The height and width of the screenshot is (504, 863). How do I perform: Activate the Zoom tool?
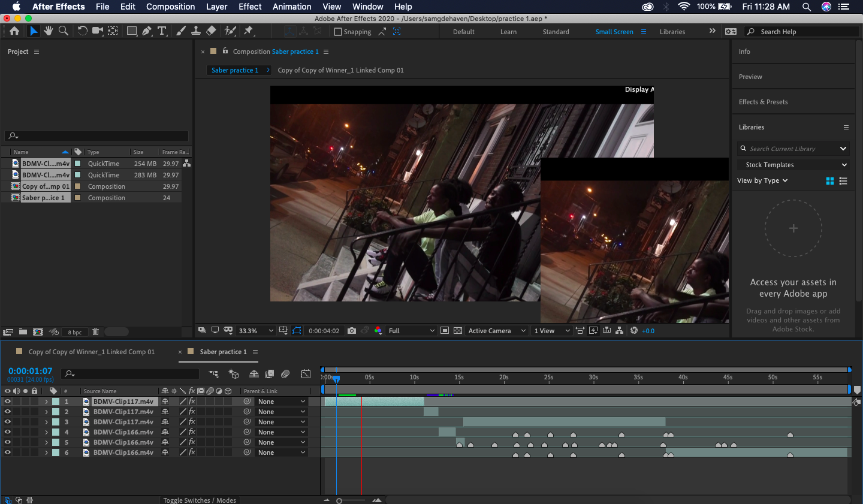(63, 31)
